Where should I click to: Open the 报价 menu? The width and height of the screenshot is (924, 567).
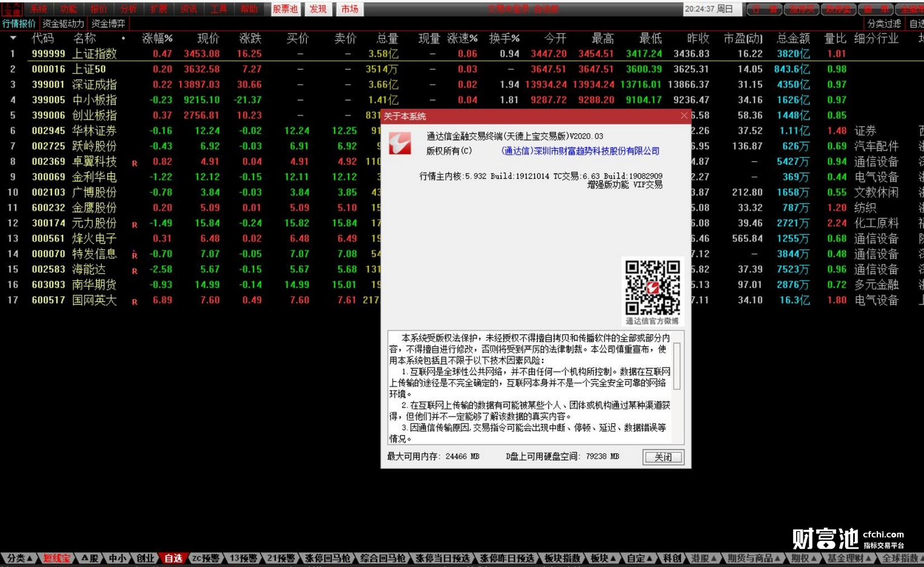98,9
